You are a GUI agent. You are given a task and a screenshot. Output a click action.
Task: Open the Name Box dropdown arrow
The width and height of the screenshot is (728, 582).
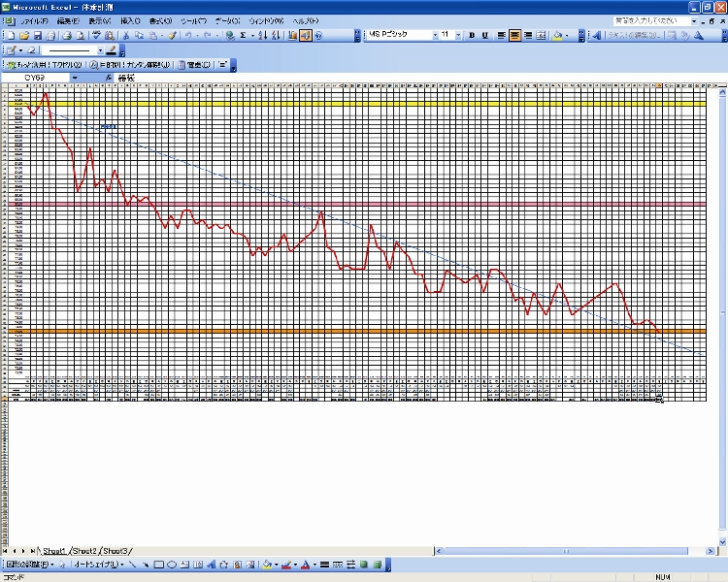pyautogui.click(x=75, y=78)
